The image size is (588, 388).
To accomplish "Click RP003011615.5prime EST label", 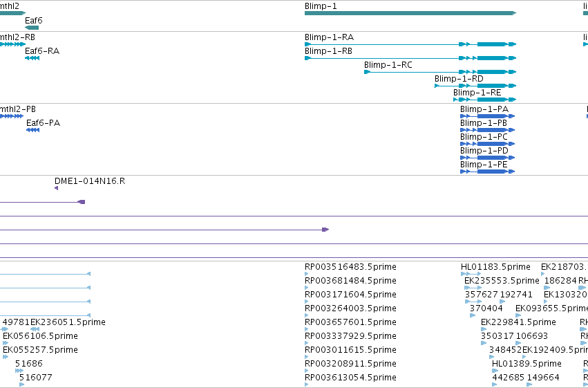I will 350,350.
